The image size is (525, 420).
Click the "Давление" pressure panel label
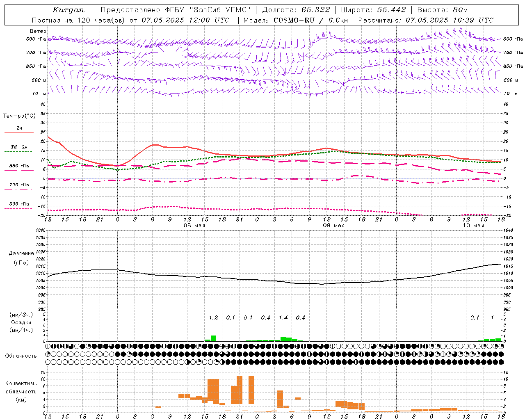[21, 253]
